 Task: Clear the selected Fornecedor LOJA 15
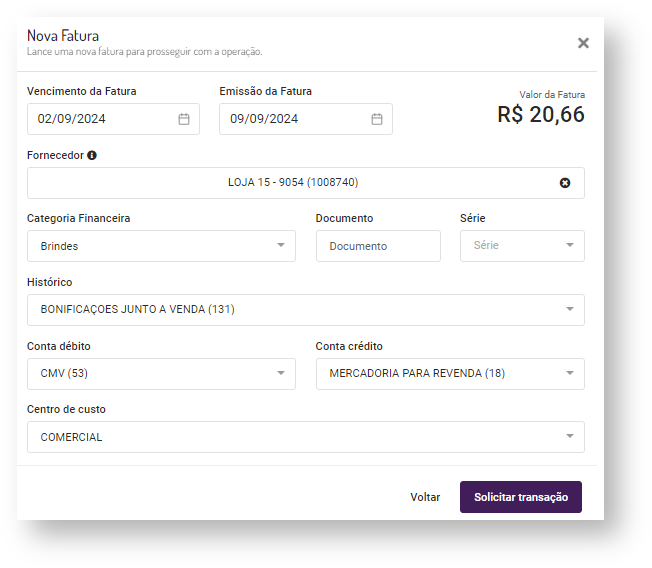[x=564, y=183]
